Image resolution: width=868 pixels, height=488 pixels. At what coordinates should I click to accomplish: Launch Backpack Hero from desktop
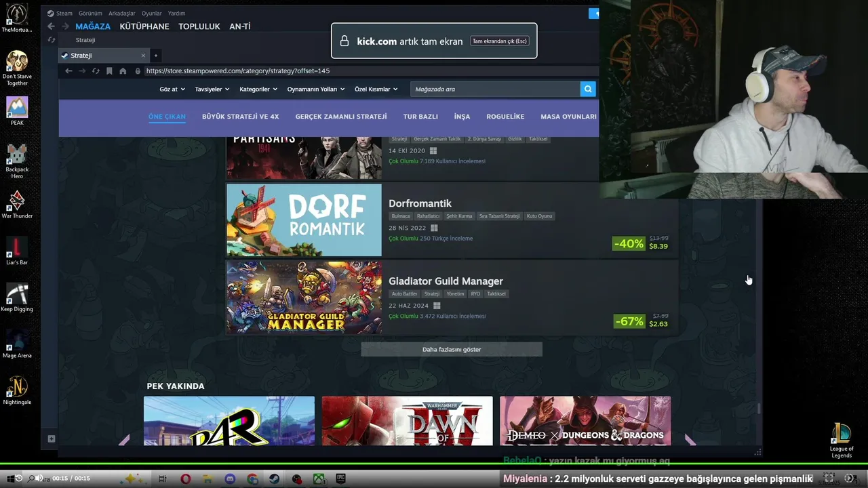pyautogui.click(x=17, y=161)
